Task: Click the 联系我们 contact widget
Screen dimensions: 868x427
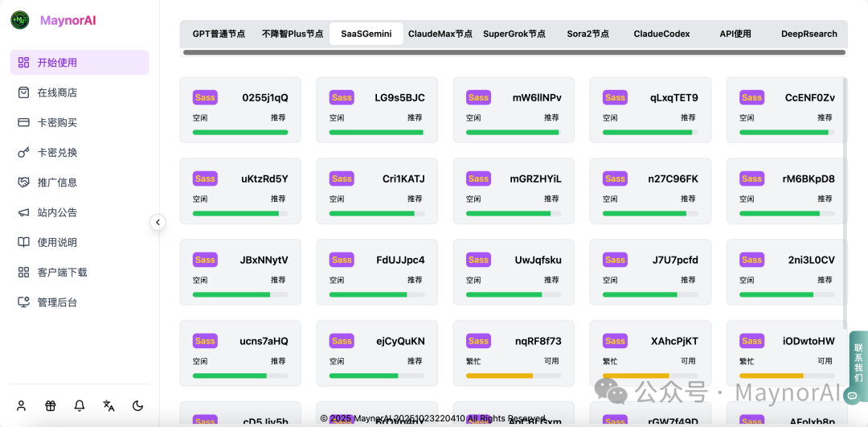Action: tap(858, 367)
